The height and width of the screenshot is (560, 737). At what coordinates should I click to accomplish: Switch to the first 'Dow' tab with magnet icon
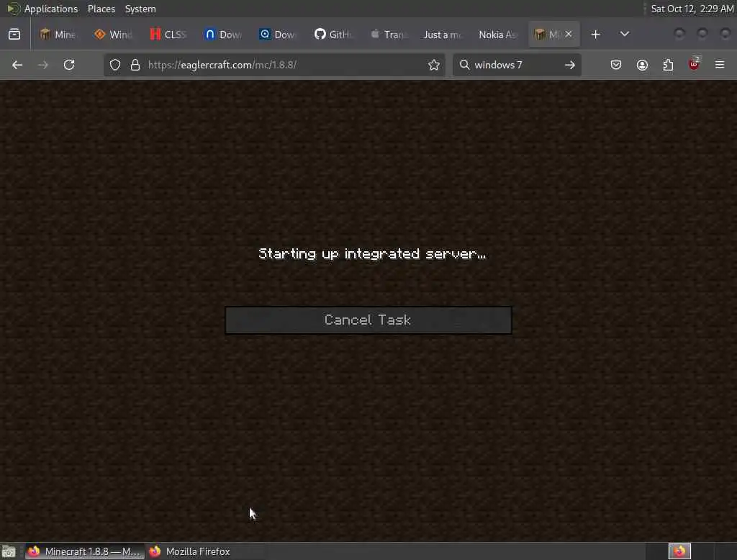click(x=223, y=35)
